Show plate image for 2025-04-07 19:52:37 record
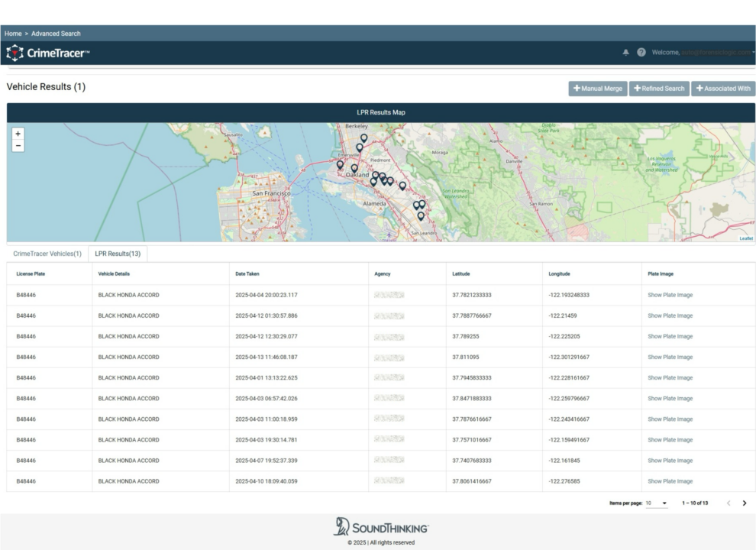Screen dimensions: 756x550 [x=670, y=461]
